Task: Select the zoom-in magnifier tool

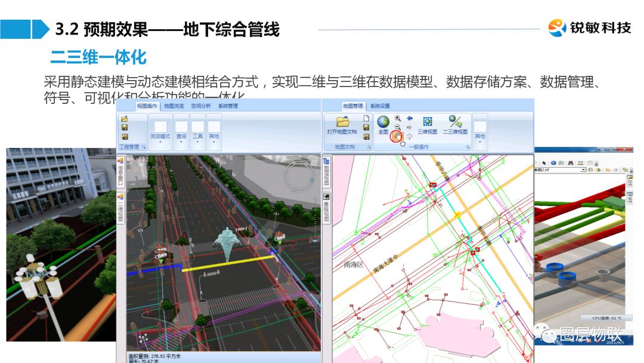Action: tap(398, 118)
